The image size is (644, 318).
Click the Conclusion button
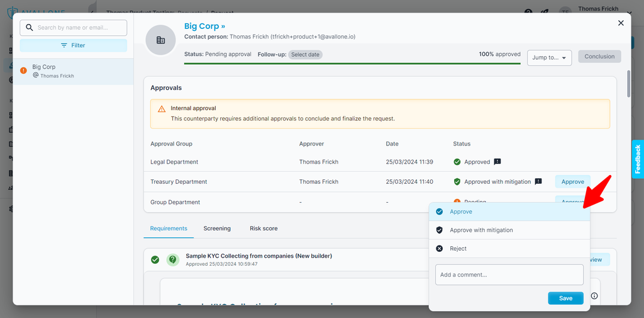point(599,57)
